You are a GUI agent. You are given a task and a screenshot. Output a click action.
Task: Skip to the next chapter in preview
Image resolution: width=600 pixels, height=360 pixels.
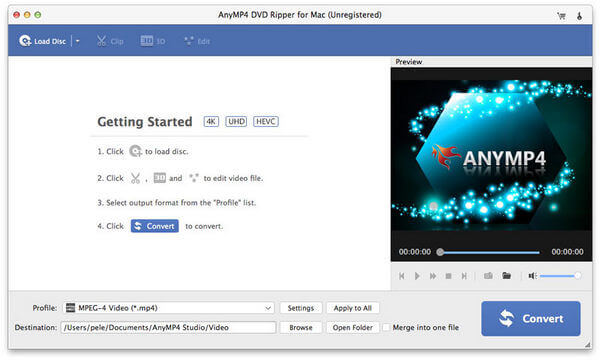click(464, 276)
